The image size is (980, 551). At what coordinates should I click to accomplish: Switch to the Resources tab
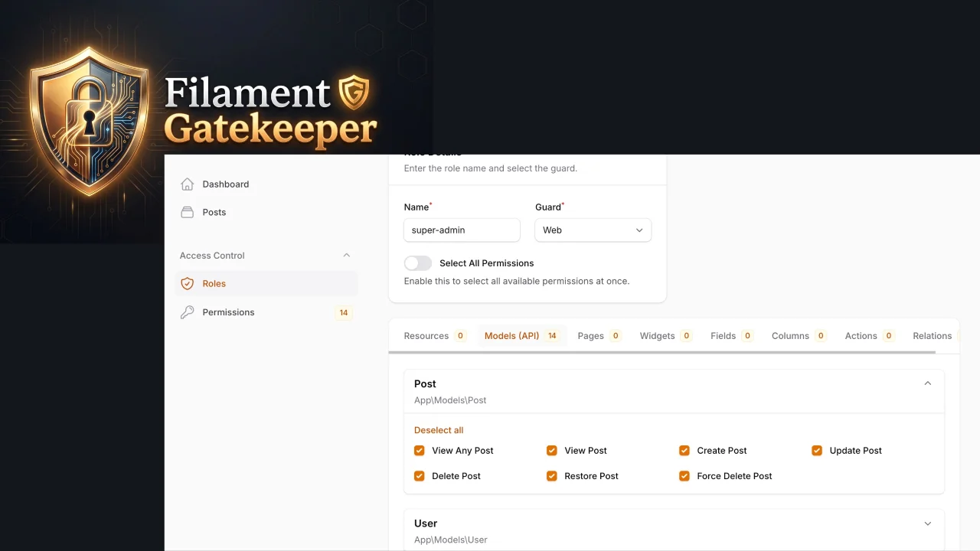[x=435, y=336]
